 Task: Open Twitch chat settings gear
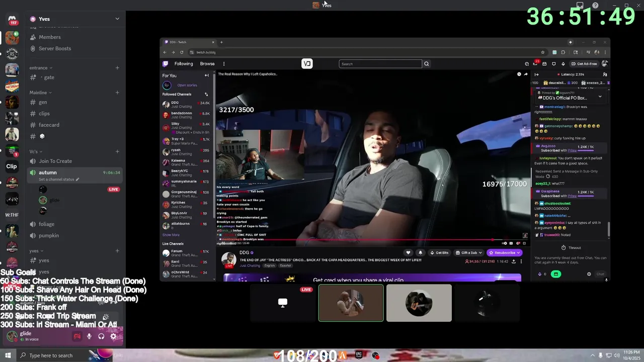(x=589, y=274)
